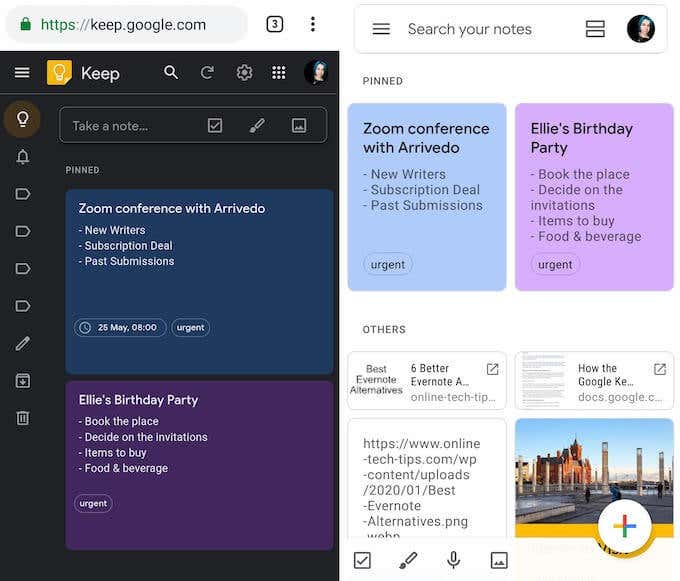Open the building photo note

(594, 472)
